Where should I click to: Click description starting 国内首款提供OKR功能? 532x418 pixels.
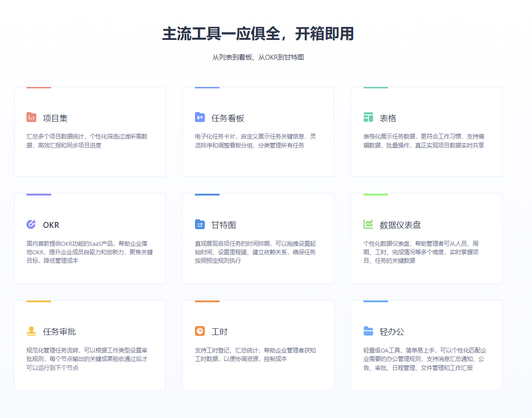90,252
